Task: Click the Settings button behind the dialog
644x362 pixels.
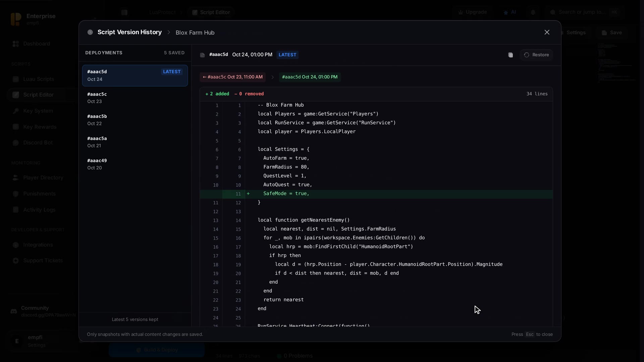Action: (576, 33)
